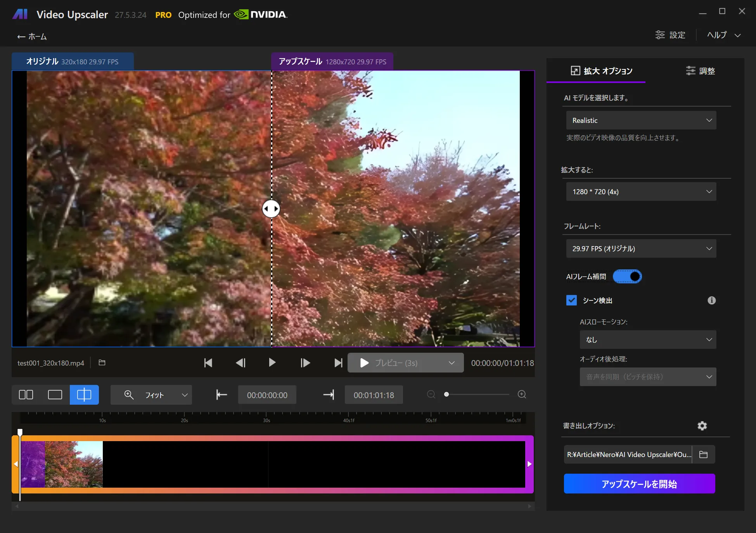Select the single preview view mode
This screenshot has width=756, height=533.
[55, 395]
